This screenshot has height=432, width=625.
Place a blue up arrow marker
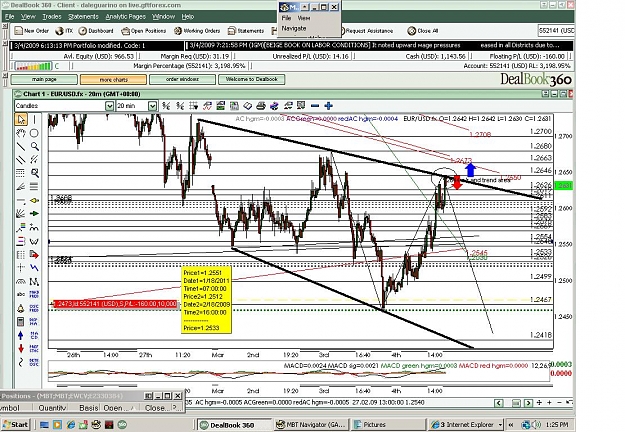[x=21, y=335]
